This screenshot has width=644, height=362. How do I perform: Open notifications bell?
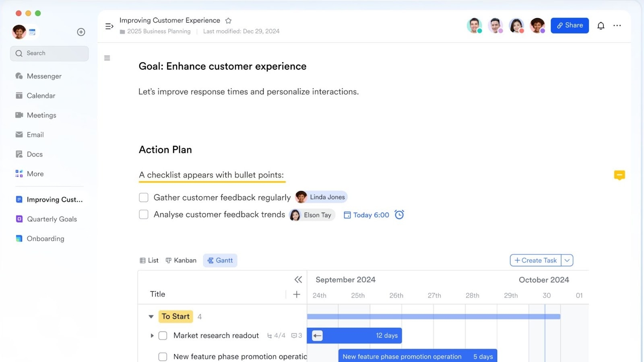coord(601,26)
